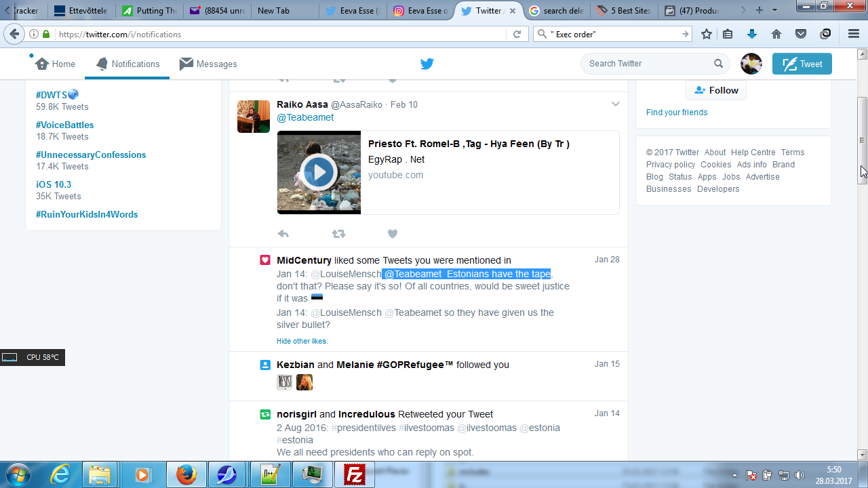Click the Twitter bird logo in the header
Screen dimensions: 868x488
click(x=427, y=64)
